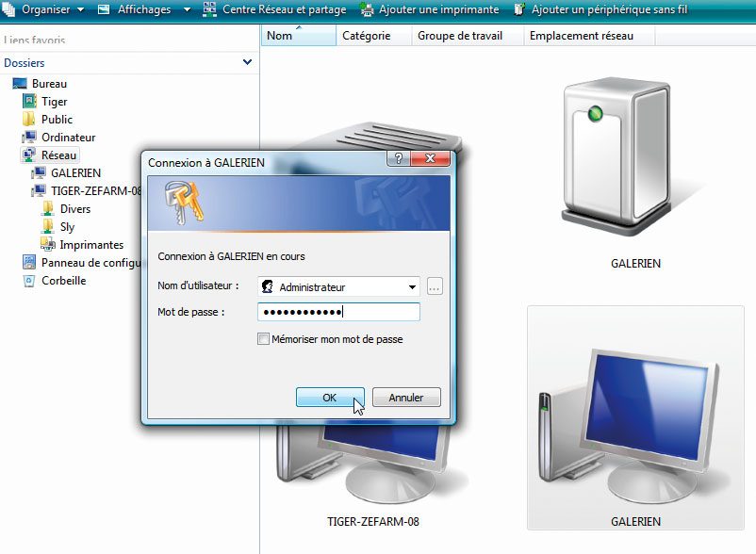Open the Affichages toolbar menu
This screenshot has height=554, width=756.
(144, 9)
